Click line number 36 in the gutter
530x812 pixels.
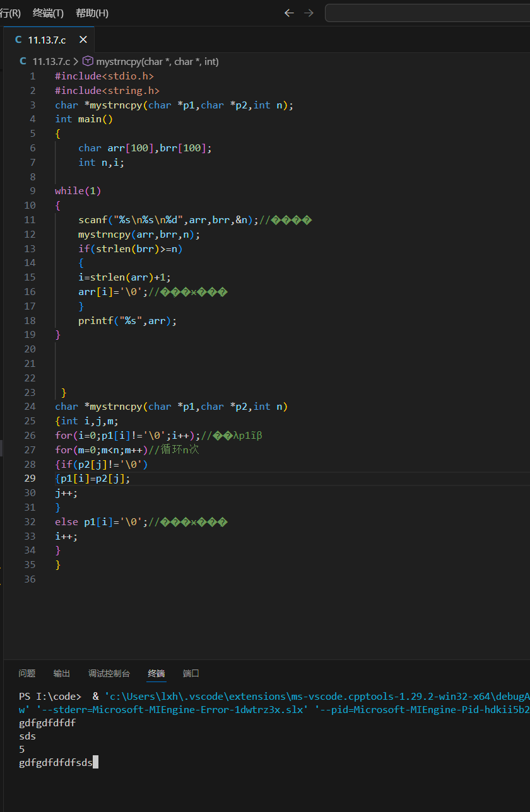[x=30, y=579]
